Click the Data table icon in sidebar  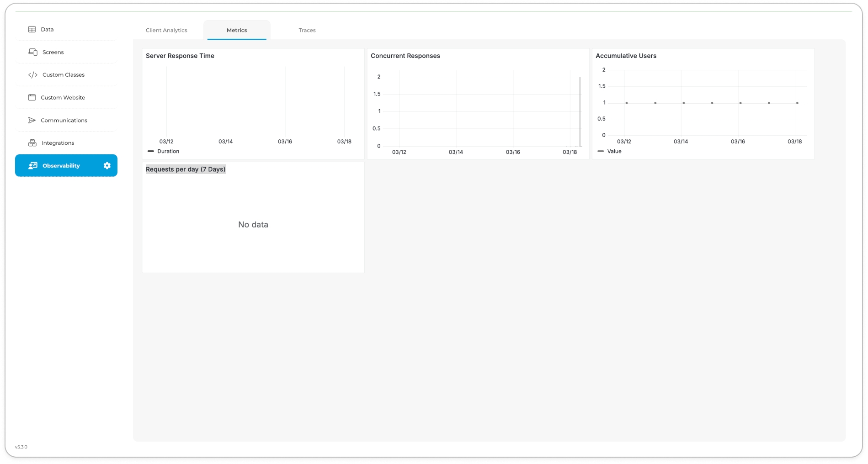tap(32, 29)
